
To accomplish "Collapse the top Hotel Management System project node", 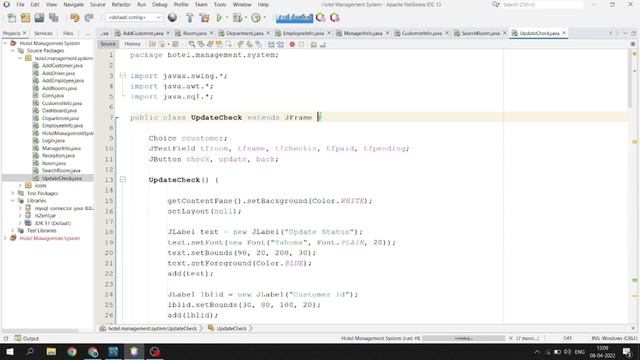I will [x=5, y=43].
